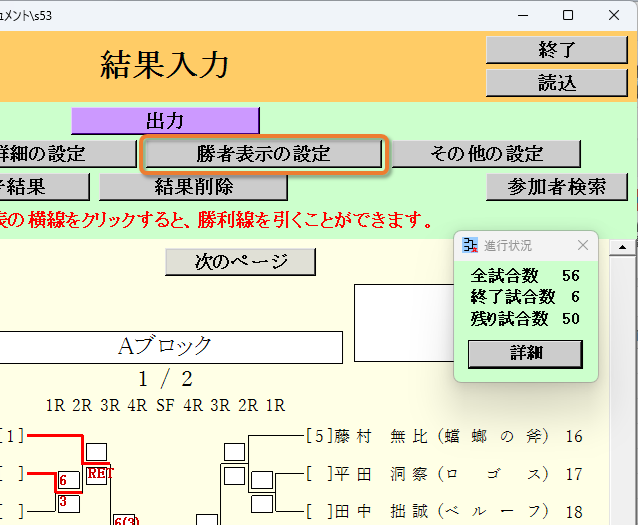Select player 平田 洞察 entry
Viewport: 638px width, 525px height.
pos(442,474)
